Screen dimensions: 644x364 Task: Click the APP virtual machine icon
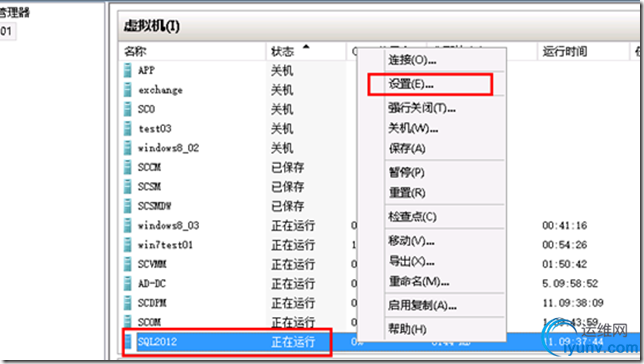click(x=128, y=70)
